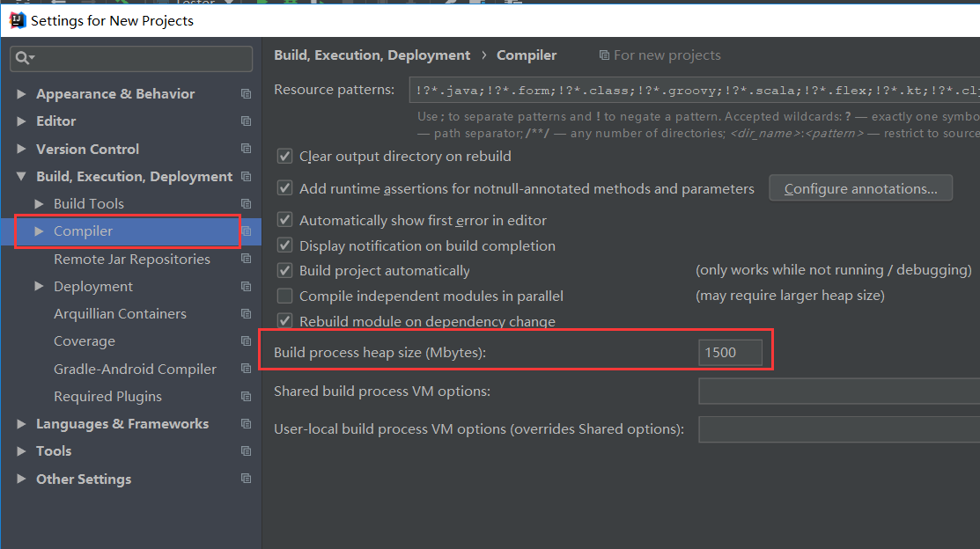Click the Build process heap size field

(x=730, y=354)
